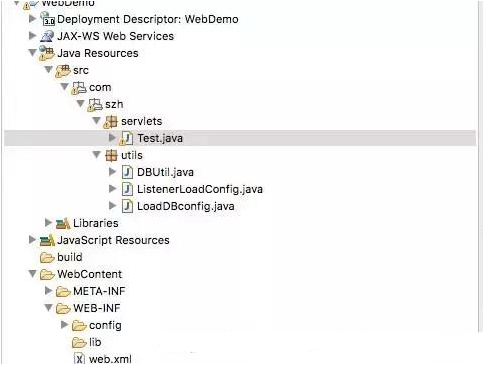483x367 pixels.
Task: Click the servlets package icon
Action: tap(111, 121)
